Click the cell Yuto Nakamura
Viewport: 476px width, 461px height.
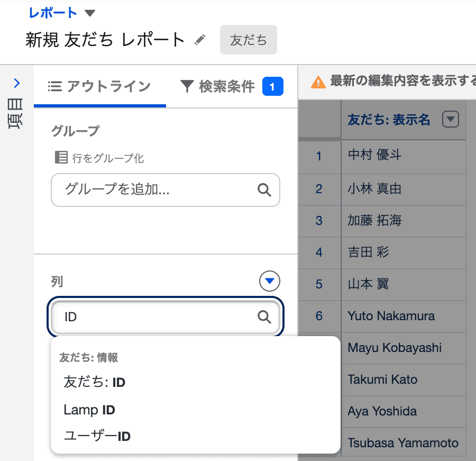coord(404,317)
